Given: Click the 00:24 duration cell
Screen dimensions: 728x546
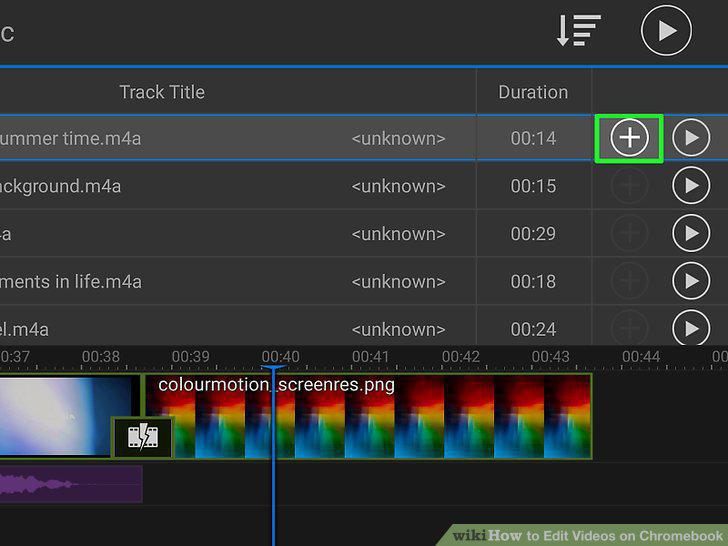Looking at the screenshot, I should click(x=533, y=329).
